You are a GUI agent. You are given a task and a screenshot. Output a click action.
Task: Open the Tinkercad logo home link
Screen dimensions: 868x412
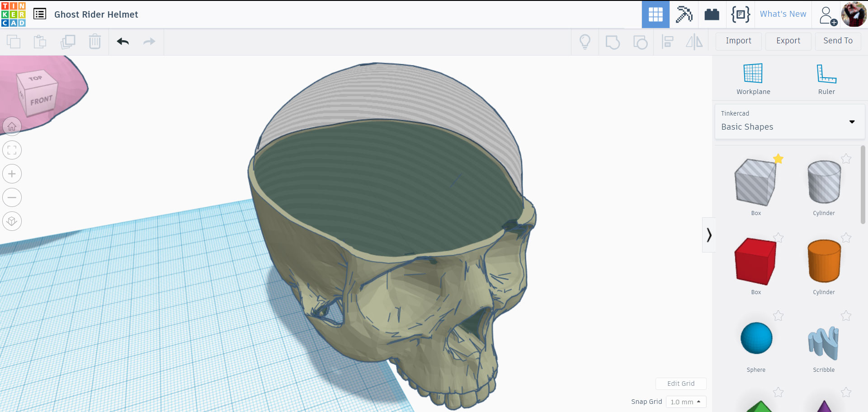click(x=14, y=14)
